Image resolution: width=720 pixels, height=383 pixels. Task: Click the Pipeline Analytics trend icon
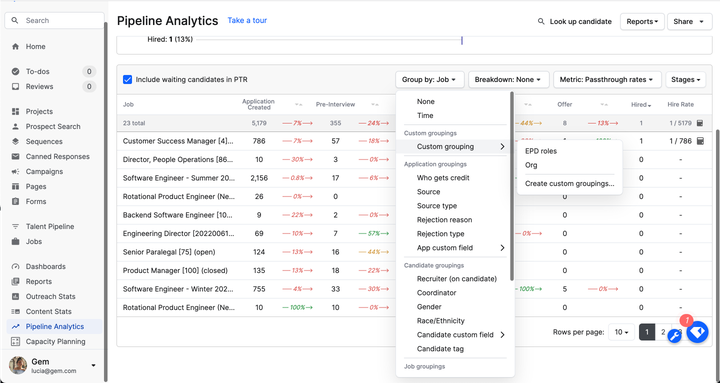(x=16, y=327)
